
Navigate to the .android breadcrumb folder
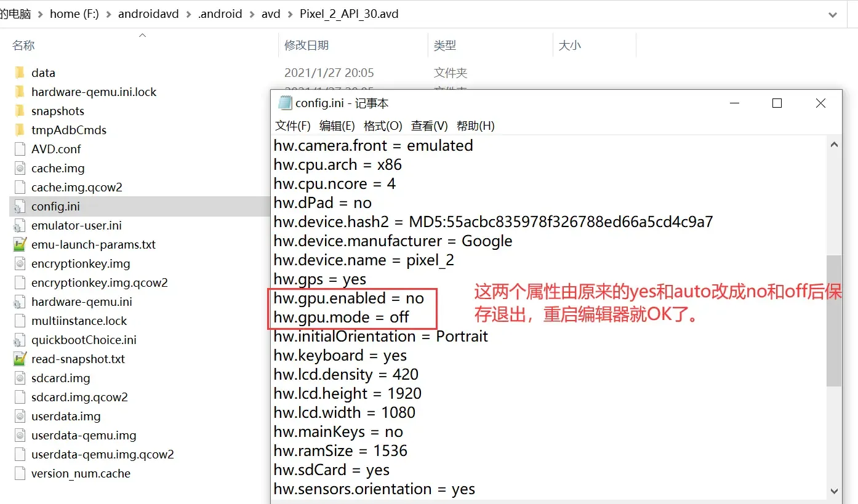pos(220,14)
